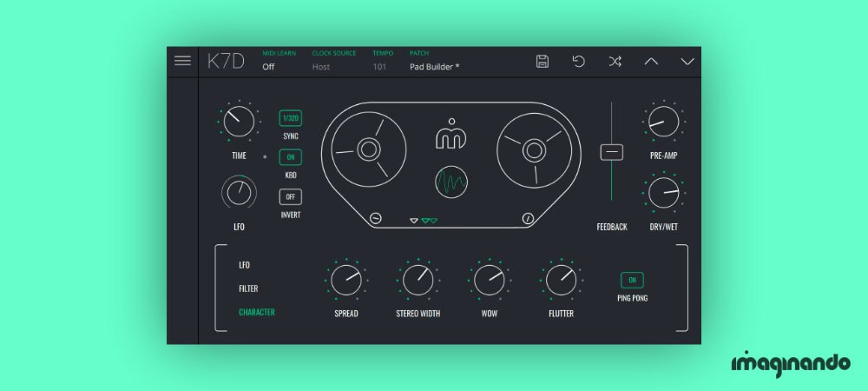This screenshot has width=868, height=391.
Task: Switch to the FILTER section tab
Action: point(248,288)
